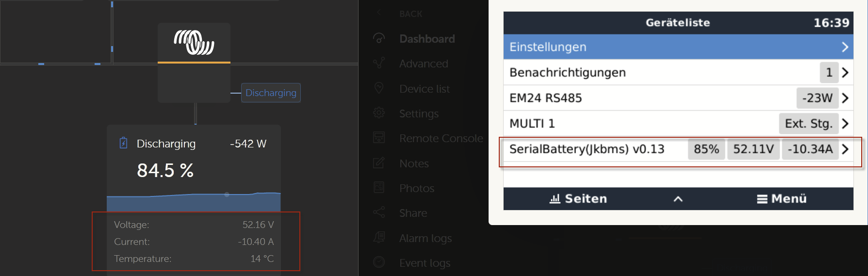Click the Remote Console screen icon
The image size is (868, 276).
tap(379, 138)
